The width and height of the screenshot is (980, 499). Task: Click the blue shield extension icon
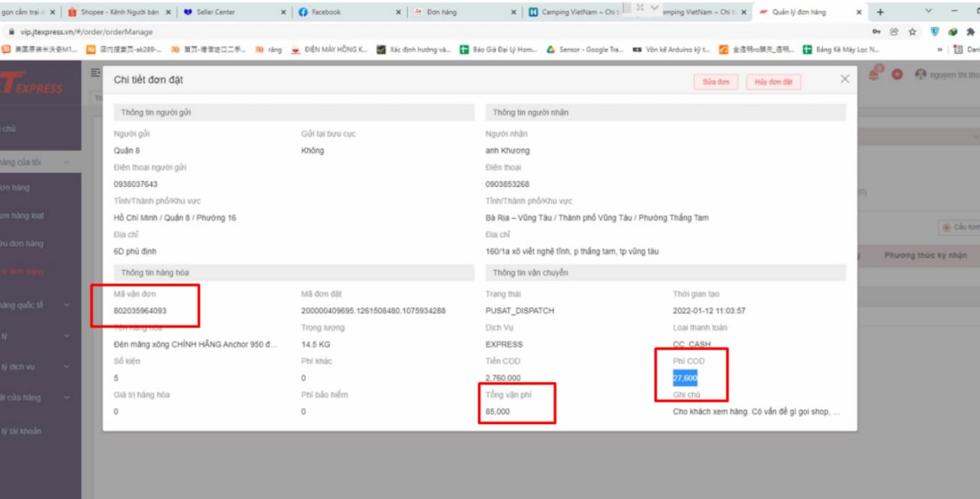[x=934, y=32]
